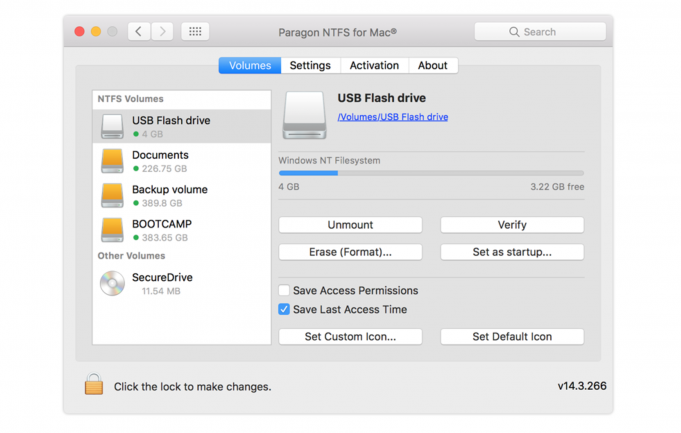Screen dimensions: 681x433
Task: Select the Backup volume drive icon
Action: pyautogui.click(x=112, y=195)
